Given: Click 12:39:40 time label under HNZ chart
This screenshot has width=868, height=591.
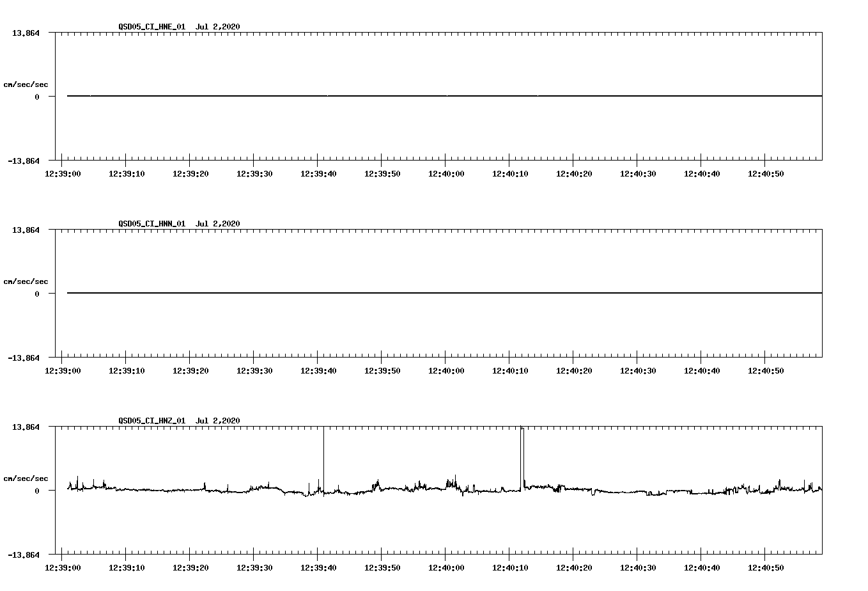Looking at the screenshot, I should (x=318, y=567).
